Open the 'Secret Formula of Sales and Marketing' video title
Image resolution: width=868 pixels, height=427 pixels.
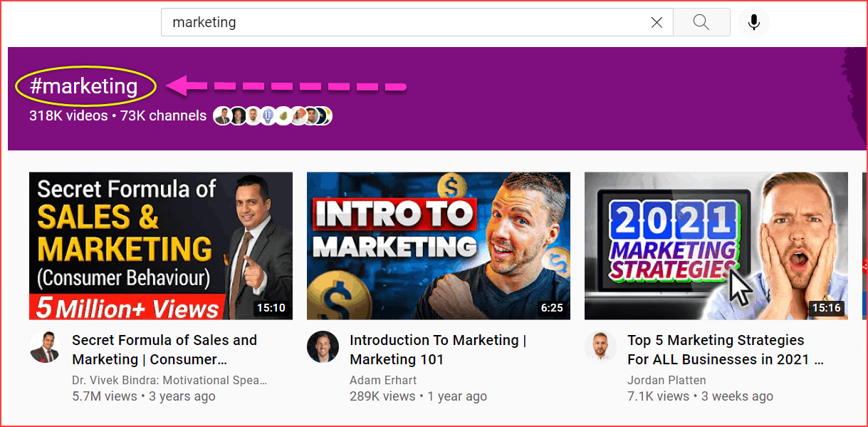click(x=164, y=349)
